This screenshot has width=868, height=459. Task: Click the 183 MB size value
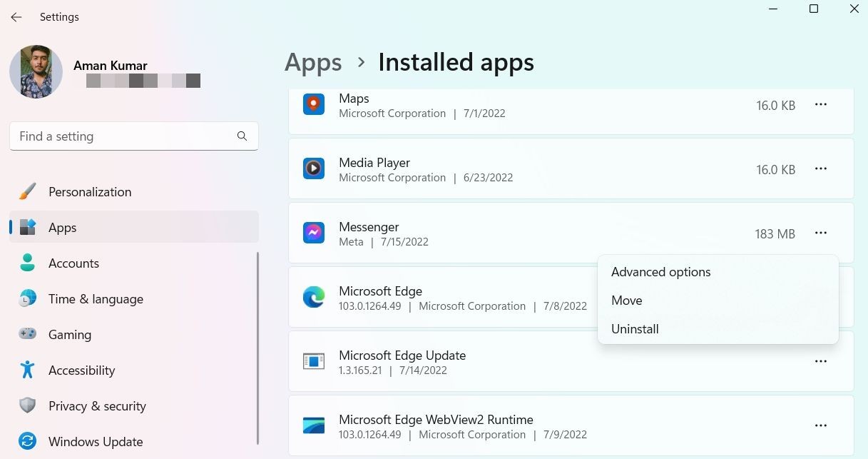pyautogui.click(x=775, y=233)
